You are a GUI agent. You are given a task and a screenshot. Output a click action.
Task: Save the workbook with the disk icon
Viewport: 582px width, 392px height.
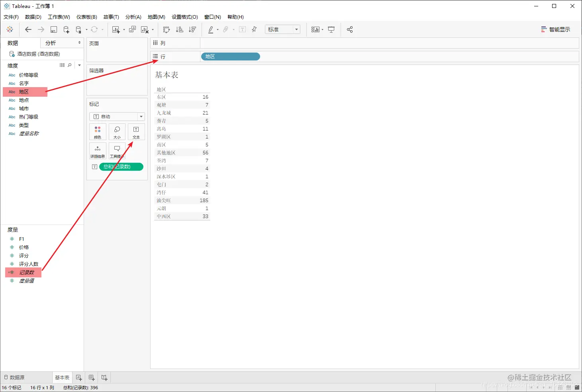tap(54, 29)
